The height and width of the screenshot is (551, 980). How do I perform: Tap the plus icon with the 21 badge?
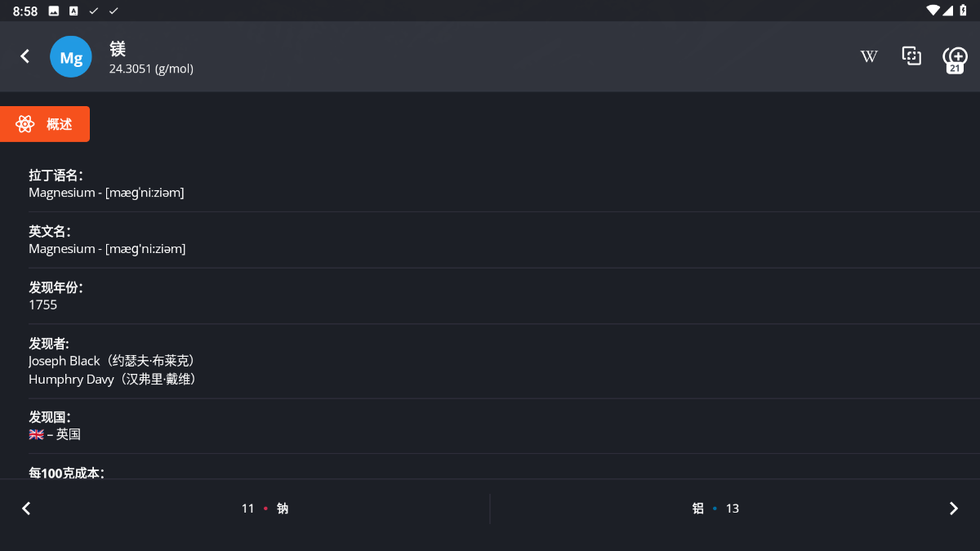[x=955, y=58]
